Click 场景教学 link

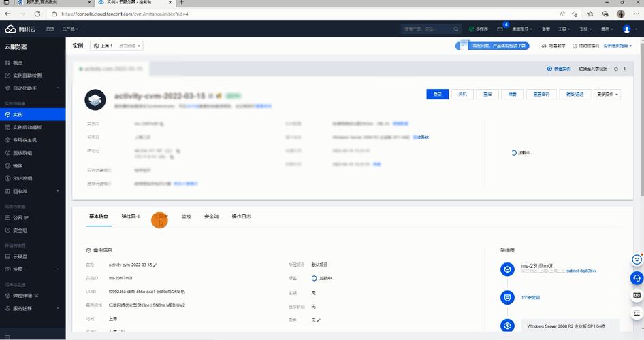(x=553, y=46)
